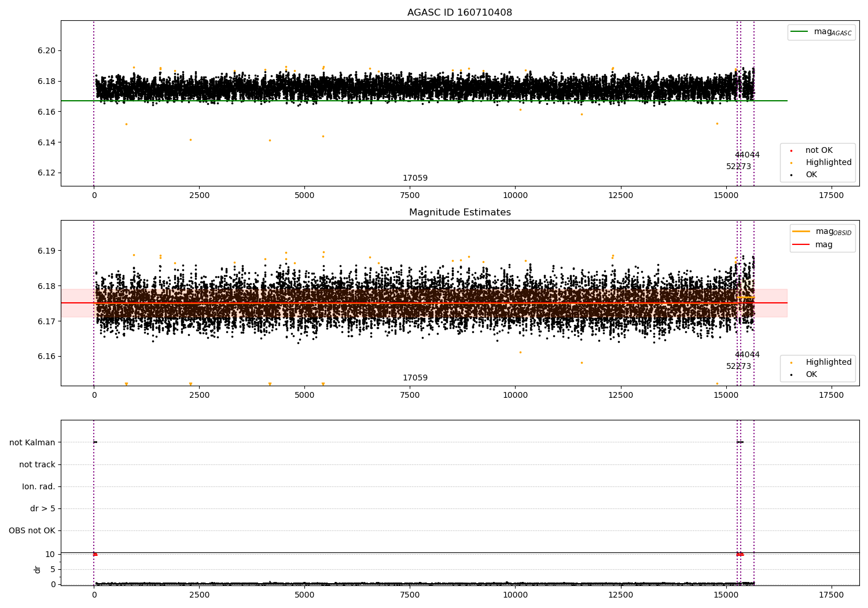Screen dimensions: 868x608
Task: Click the '44044' annotation in the top plot
Action: coord(747,155)
